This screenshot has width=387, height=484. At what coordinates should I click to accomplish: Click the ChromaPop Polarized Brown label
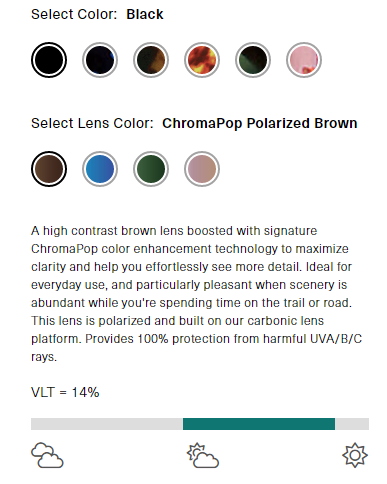[x=260, y=123]
